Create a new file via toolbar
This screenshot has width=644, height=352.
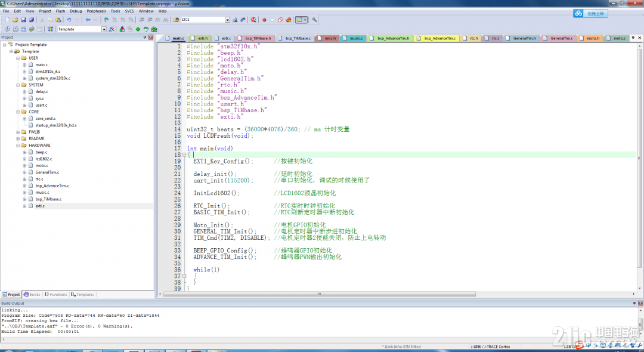click(7, 20)
